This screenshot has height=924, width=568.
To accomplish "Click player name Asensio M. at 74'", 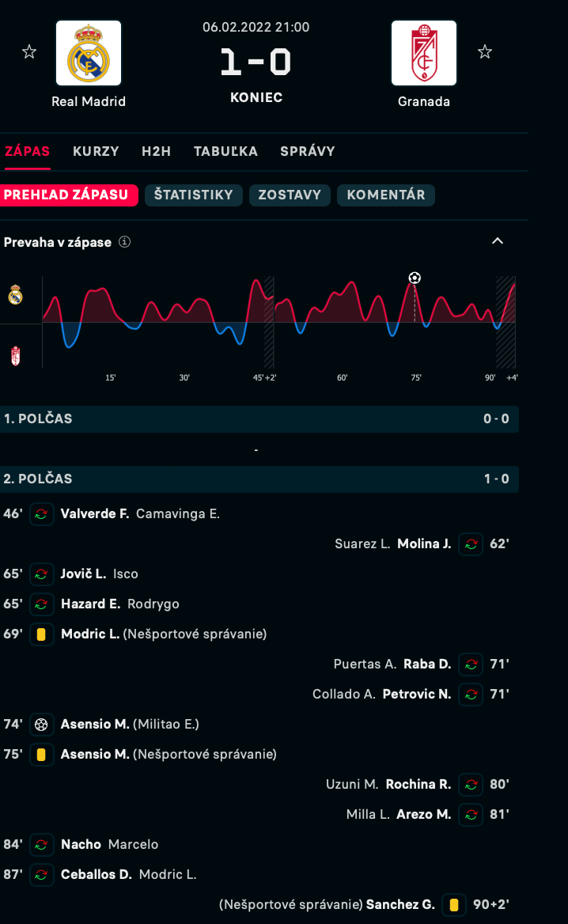I will tap(95, 724).
